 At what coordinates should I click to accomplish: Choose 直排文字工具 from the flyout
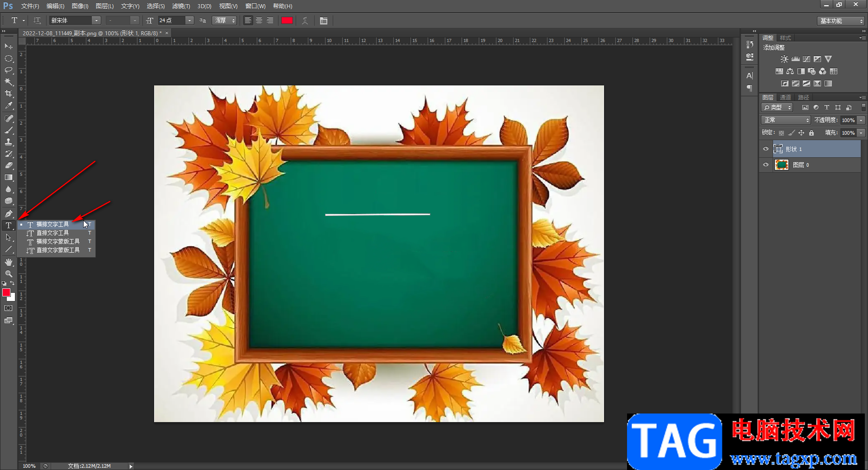pos(52,233)
